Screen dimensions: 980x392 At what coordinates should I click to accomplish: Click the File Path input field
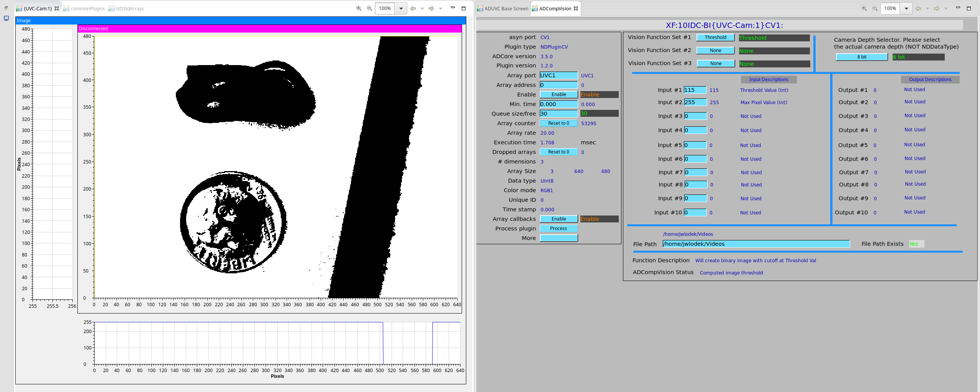coord(756,244)
